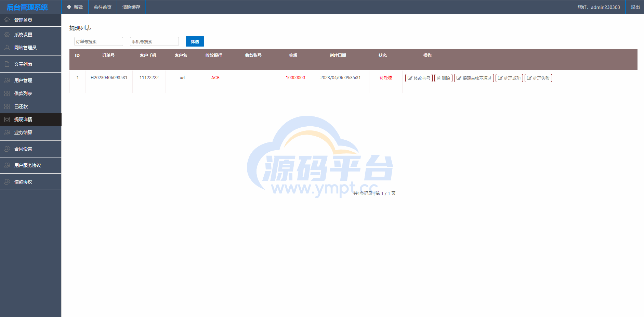Open 系统设置 menu item
The width and height of the screenshot is (644, 317).
(31, 35)
